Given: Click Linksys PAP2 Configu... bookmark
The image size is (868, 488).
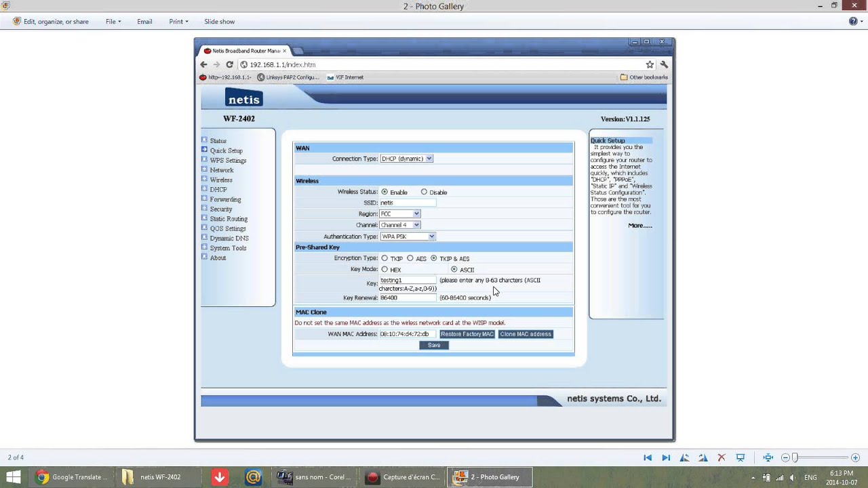Looking at the screenshot, I should (288, 77).
